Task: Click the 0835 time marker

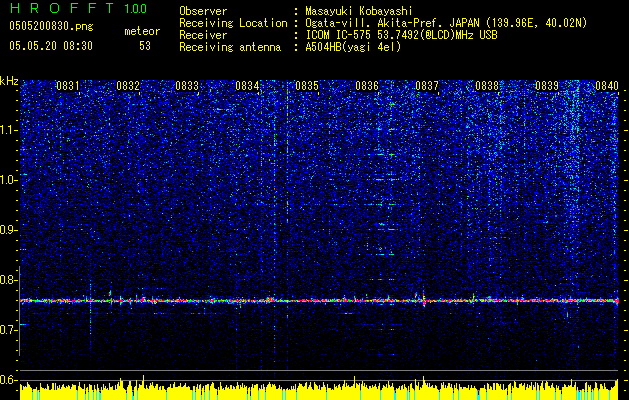Action: [x=307, y=85]
